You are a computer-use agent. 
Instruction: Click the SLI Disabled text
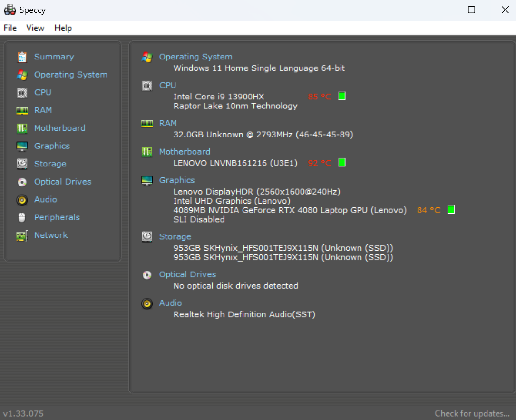point(199,220)
